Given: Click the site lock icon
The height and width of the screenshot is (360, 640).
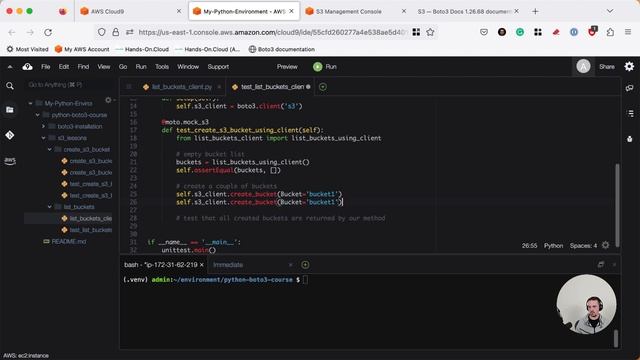Looking at the screenshot, I should pyautogui.click(x=116, y=32).
